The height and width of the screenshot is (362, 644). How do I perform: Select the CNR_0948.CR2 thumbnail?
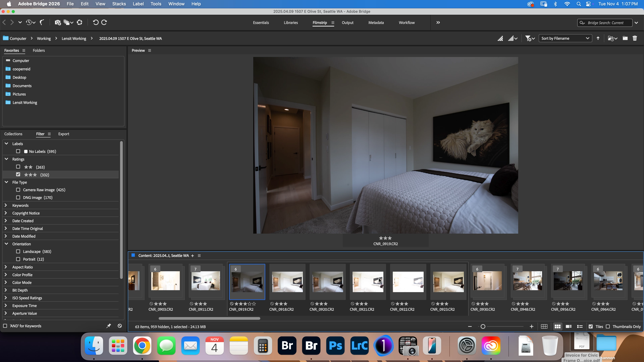[x=527, y=281]
